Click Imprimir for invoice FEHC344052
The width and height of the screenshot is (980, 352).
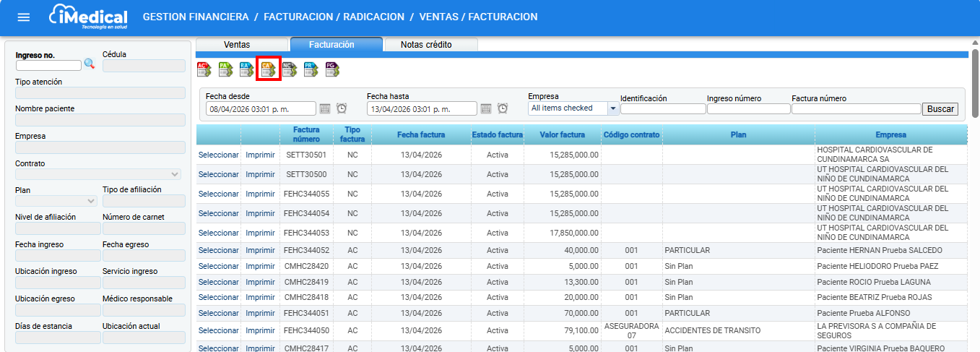pyautogui.click(x=260, y=250)
